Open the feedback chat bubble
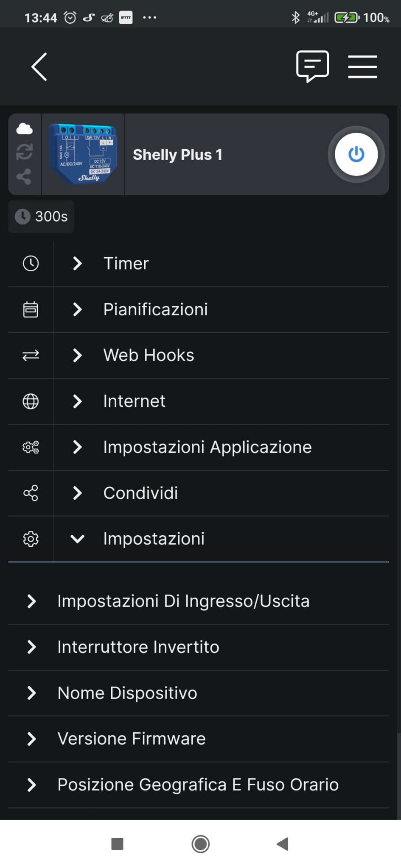Viewport: 401px width, 868px height. (x=312, y=66)
